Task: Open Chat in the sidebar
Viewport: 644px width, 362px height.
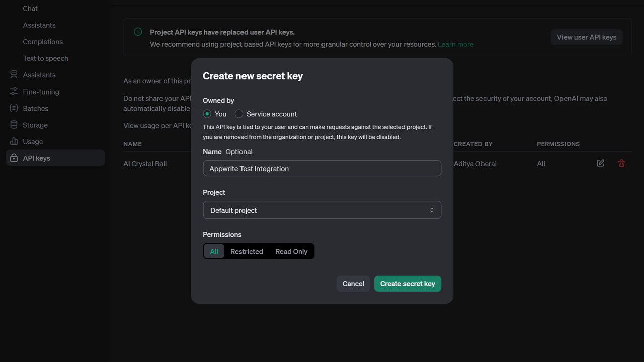Action: click(30, 9)
